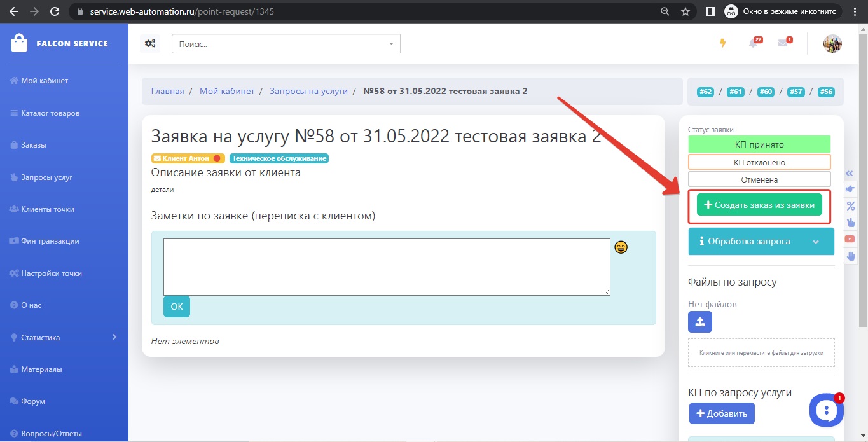Open "Каталог товаров" in the sidebar

tap(50, 113)
